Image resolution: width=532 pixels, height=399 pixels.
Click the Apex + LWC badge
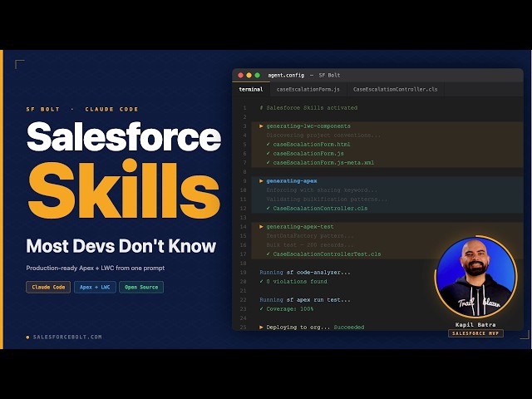pos(95,287)
